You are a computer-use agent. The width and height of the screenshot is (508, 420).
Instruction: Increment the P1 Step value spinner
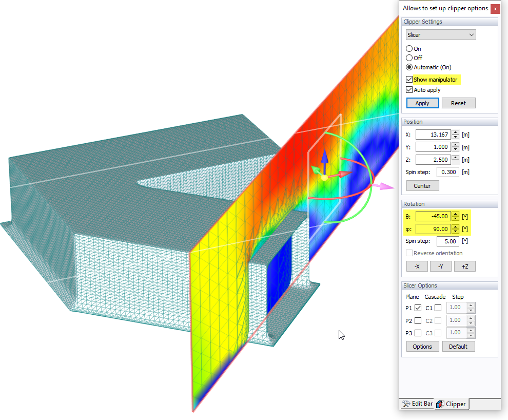pos(471,304)
